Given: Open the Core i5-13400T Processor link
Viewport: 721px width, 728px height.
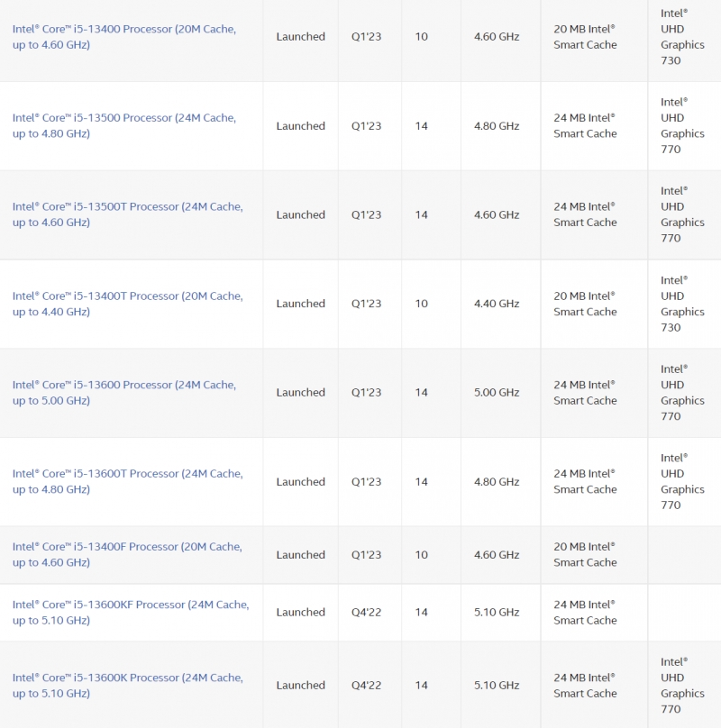Looking at the screenshot, I should 128,304.
